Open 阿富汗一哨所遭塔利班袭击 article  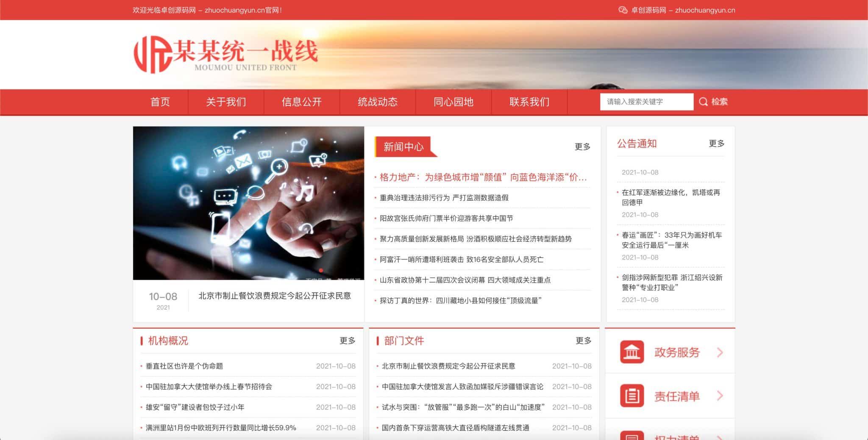(462, 259)
